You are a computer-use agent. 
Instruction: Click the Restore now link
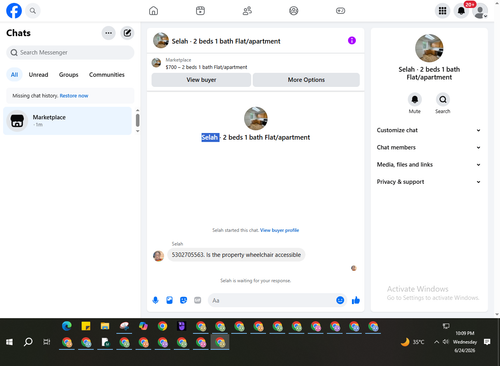coord(74,96)
